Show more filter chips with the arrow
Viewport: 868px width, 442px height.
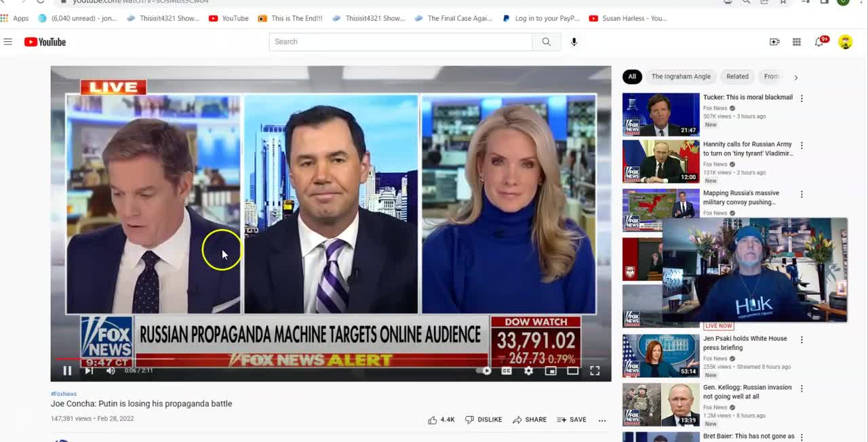pos(795,77)
